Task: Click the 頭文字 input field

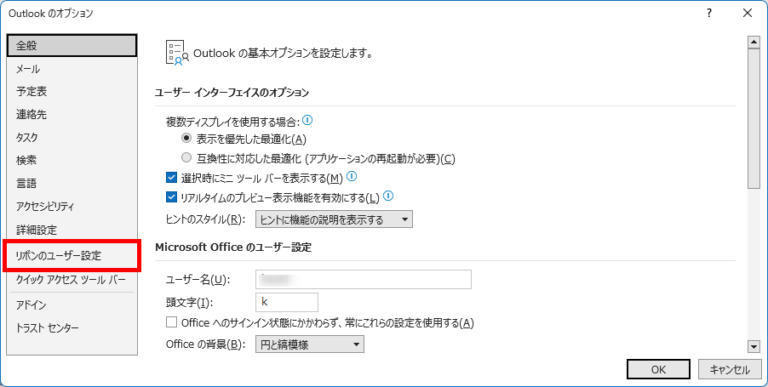Action: pyautogui.click(x=287, y=302)
